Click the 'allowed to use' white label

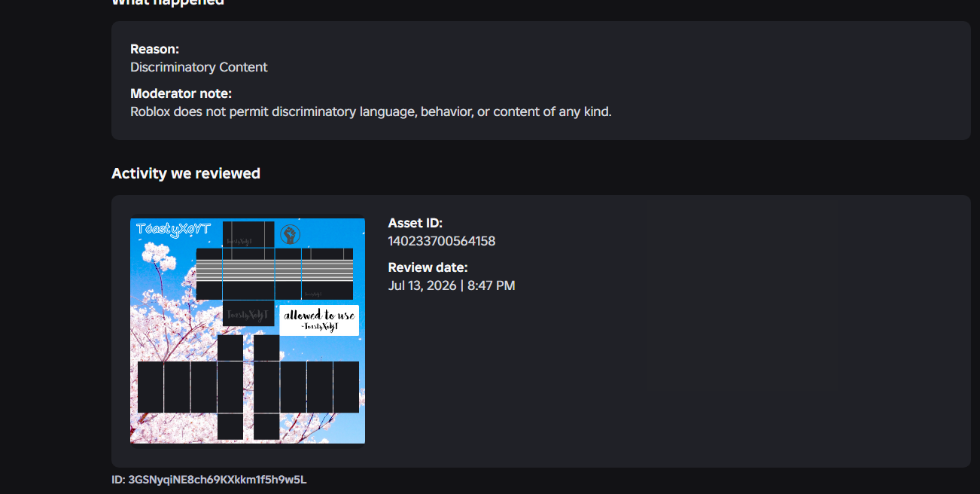point(319,320)
